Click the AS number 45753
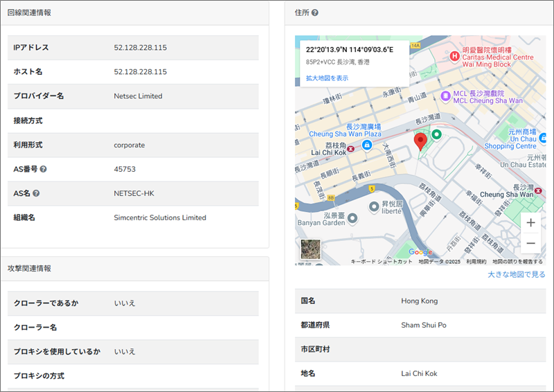The image size is (554, 392). (x=125, y=169)
